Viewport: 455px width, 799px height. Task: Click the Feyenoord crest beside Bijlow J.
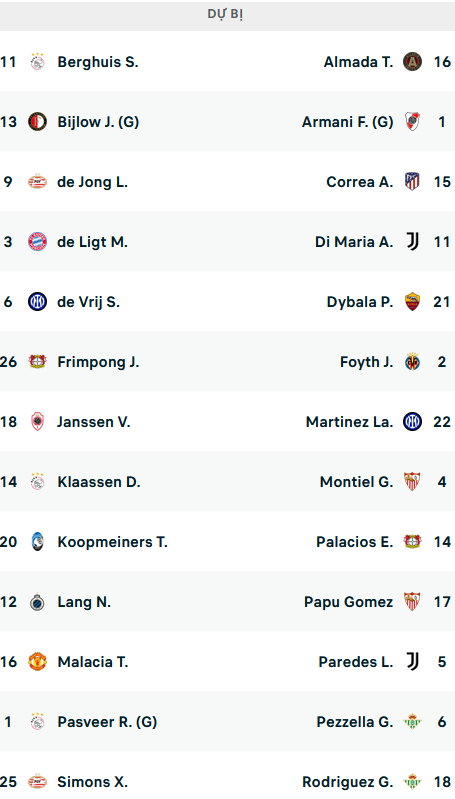coord(37,122)
